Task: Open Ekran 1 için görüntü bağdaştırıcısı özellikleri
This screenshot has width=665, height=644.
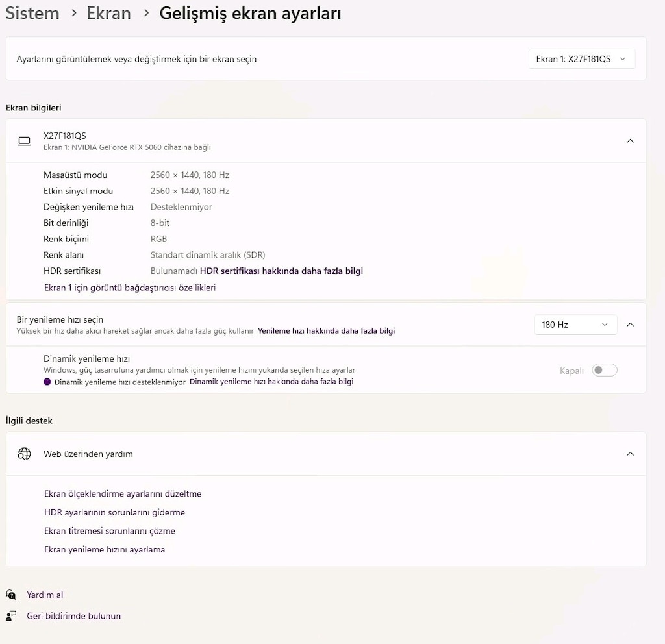Action: pos(130,288)
